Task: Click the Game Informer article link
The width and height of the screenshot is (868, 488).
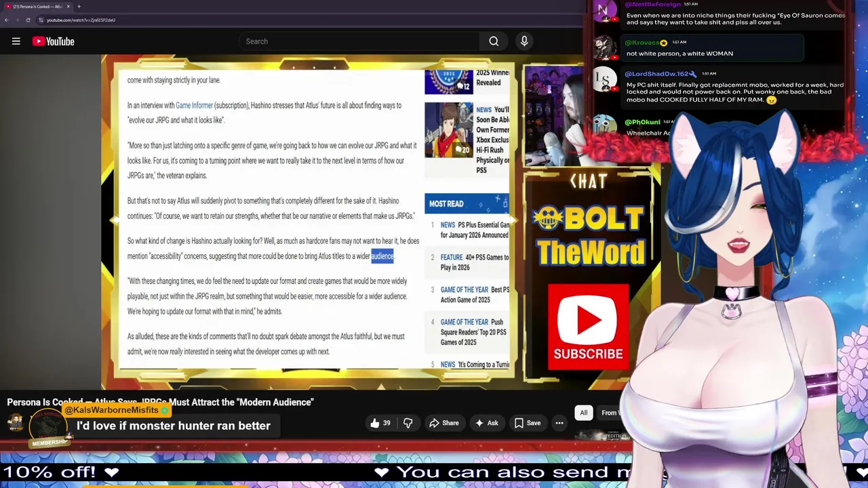Action: click(195, 105)
